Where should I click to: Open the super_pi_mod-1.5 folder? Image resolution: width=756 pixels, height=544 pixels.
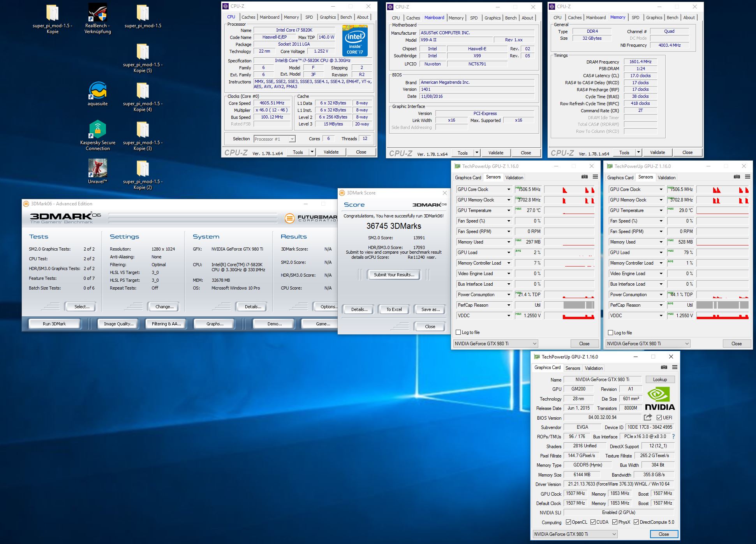click(143, 16)
